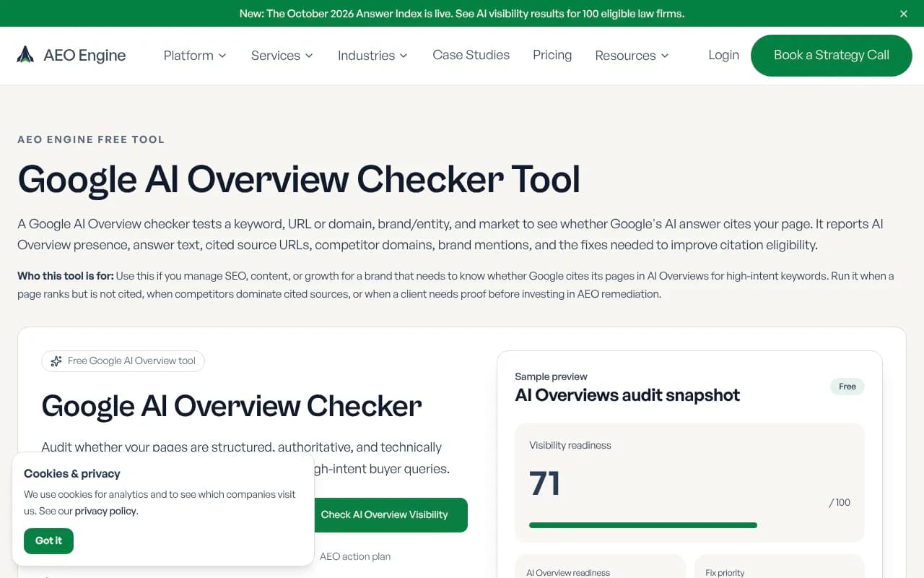The width and height of the screenshot is (924, 578).
Task: Click the "Fix priority" card label
Action: [725, 572]
